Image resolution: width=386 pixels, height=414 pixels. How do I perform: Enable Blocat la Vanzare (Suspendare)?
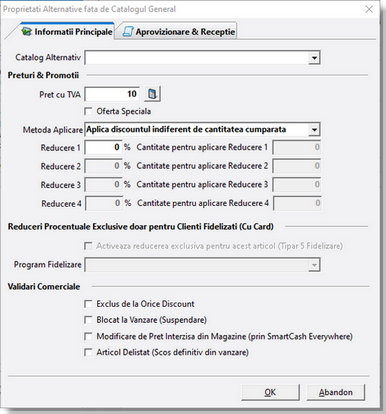(88, 320)
